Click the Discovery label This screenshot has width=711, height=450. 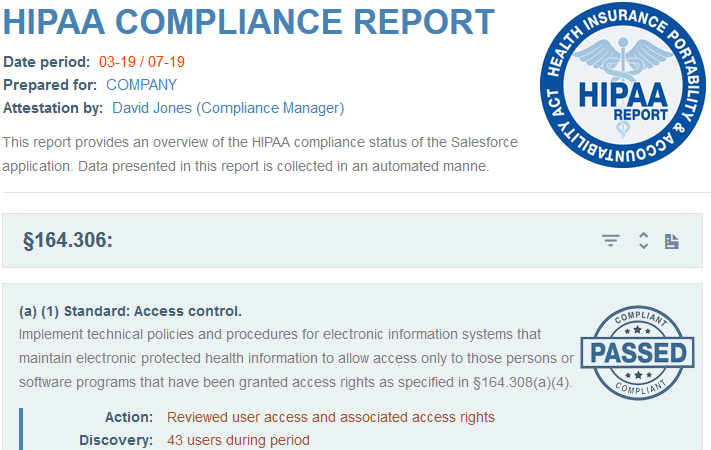[x=116, y=440]
